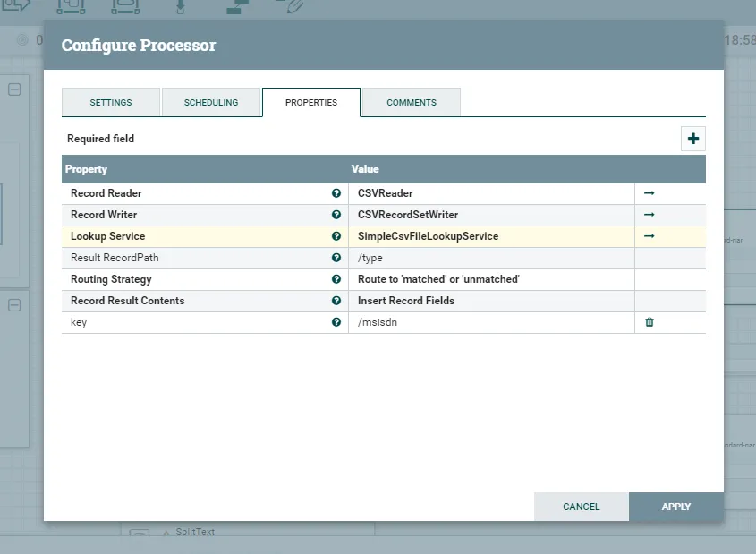
Task: Add a new property with plus button
Action: pyautogui.click(x=693, y=139)
